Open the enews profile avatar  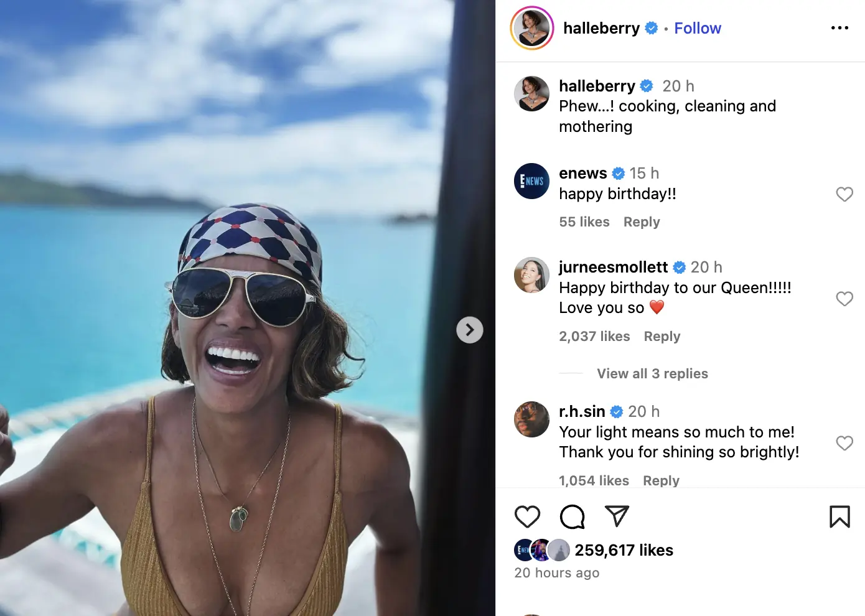pos(531,181)
